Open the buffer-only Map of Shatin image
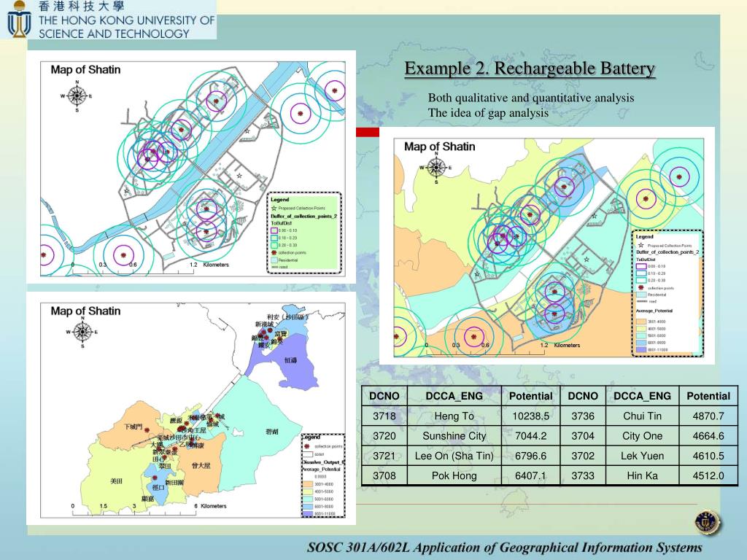The height and width of the screenshot is (560, 747). pos(193,168)
